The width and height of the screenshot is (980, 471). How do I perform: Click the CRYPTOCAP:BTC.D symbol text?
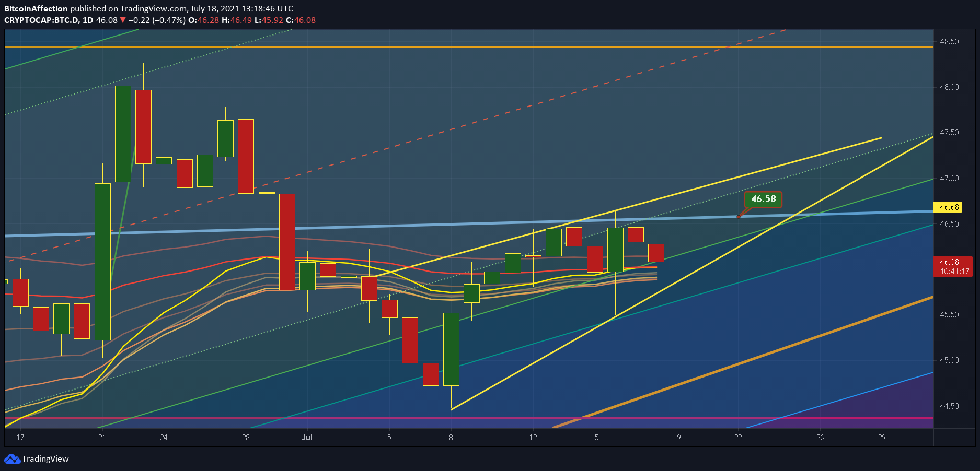point(42,20)
